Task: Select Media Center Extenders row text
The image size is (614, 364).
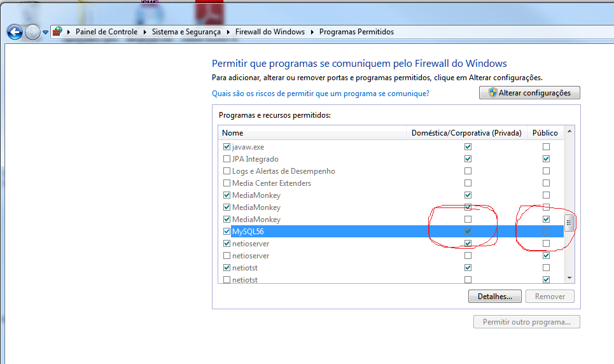Action: point(271,183)
